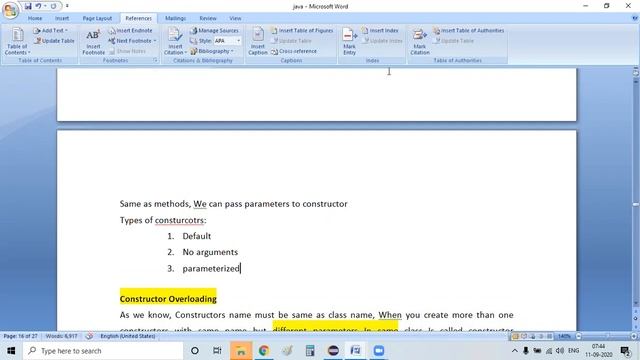Click the zoom slider track

606,336
